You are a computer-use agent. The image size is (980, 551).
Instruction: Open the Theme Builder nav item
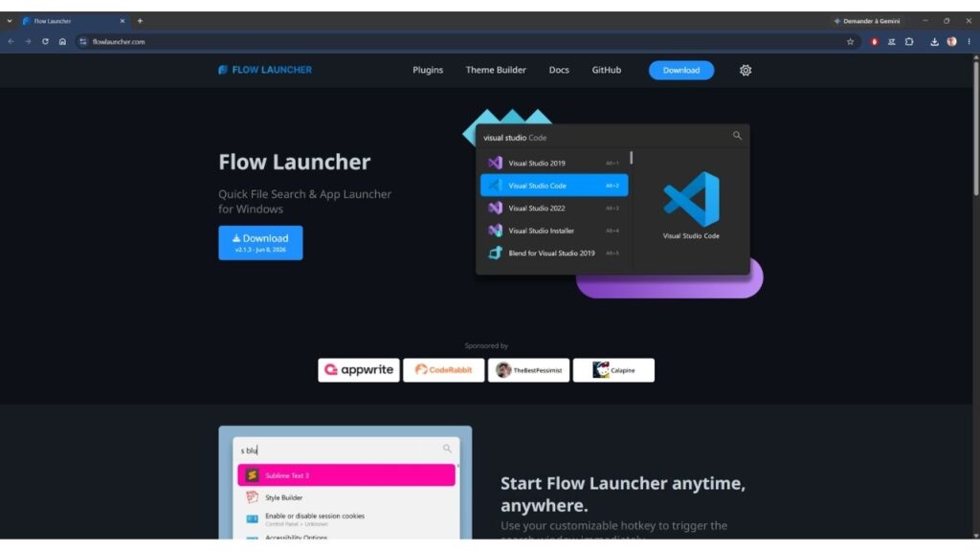[x=496, y=70]
